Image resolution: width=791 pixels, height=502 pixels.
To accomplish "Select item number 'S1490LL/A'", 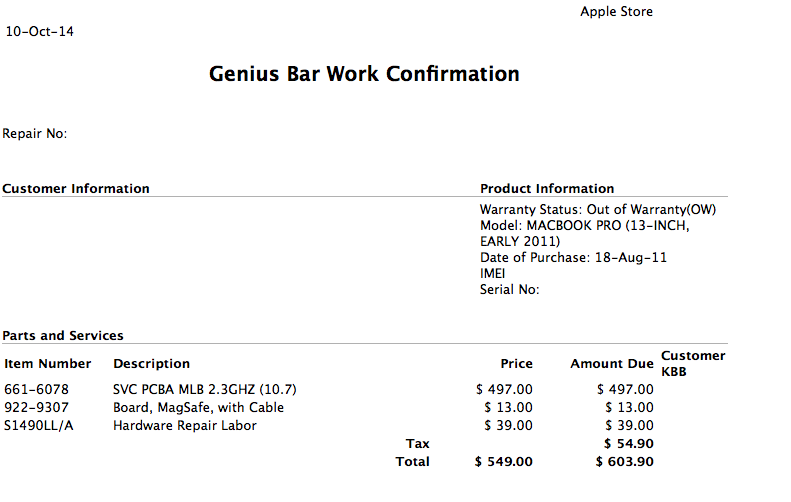I will 38,425.
